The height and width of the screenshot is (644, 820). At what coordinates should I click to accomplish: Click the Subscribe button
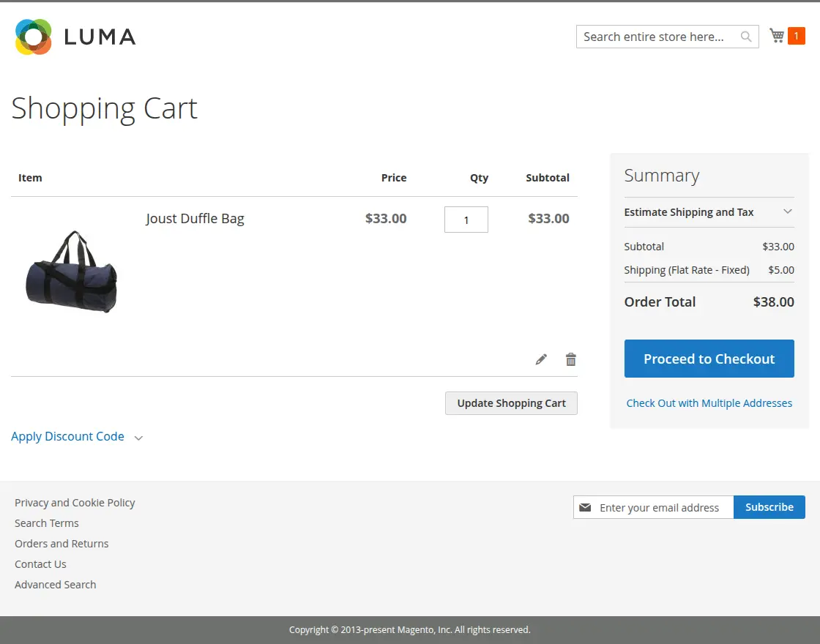pos(769,507)
